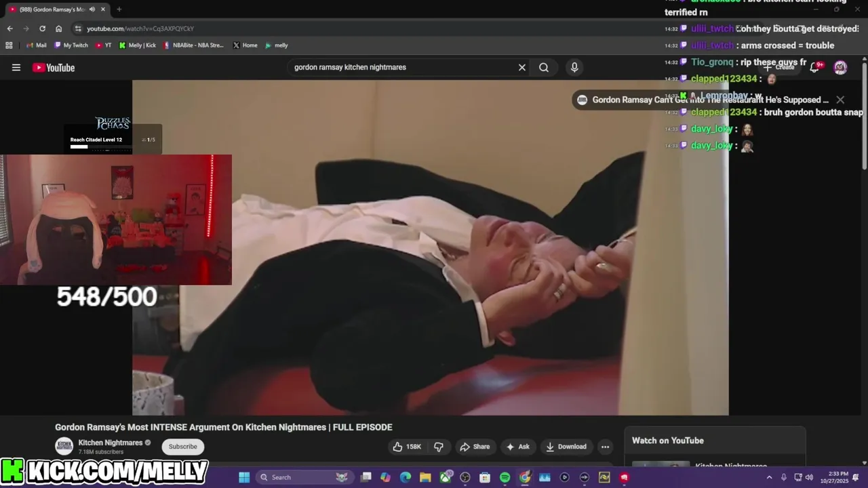Switch to Chrome on the taskbar
Viewport: 868px width, 488px height.
[525, 477]
